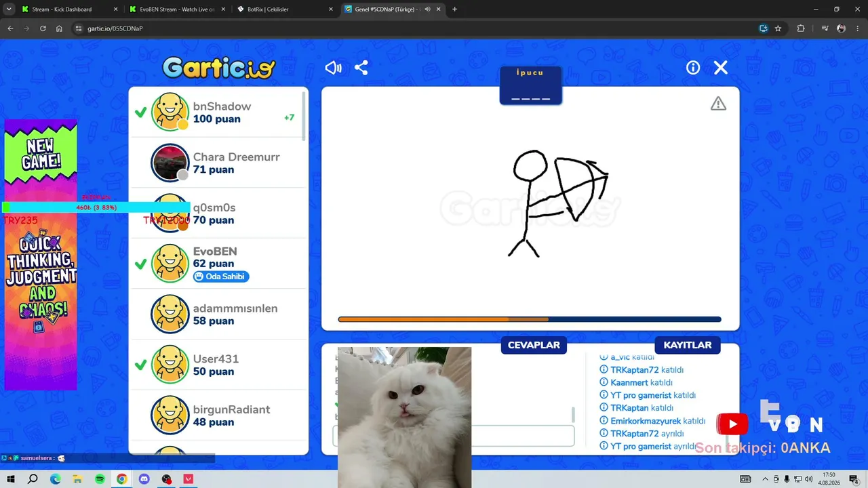Click the site information icon in address bar
This screenshot has height=488, width=868.
pos(78,28)
